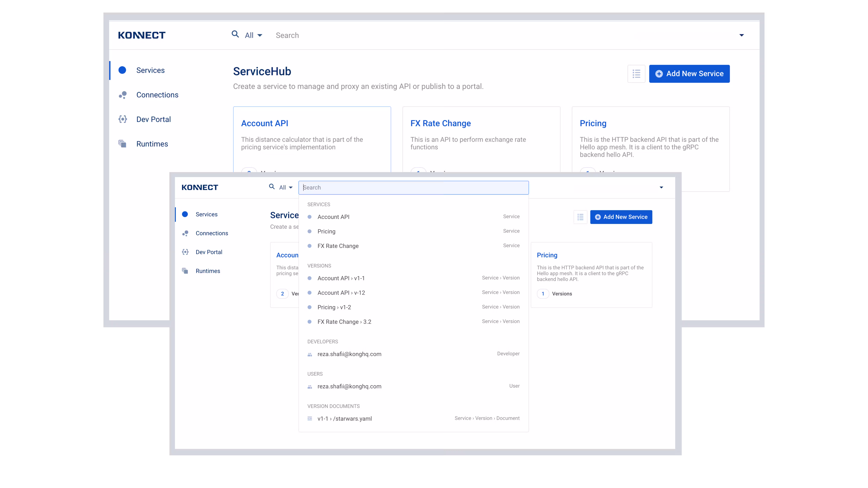Choose Account API › v1-1 version result
The height and width of the screenshot is (488, 868).
coord(341,278)
